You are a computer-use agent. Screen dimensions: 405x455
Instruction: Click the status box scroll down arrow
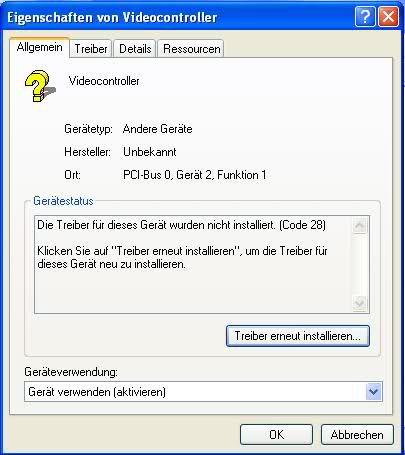tap(360, 303)
